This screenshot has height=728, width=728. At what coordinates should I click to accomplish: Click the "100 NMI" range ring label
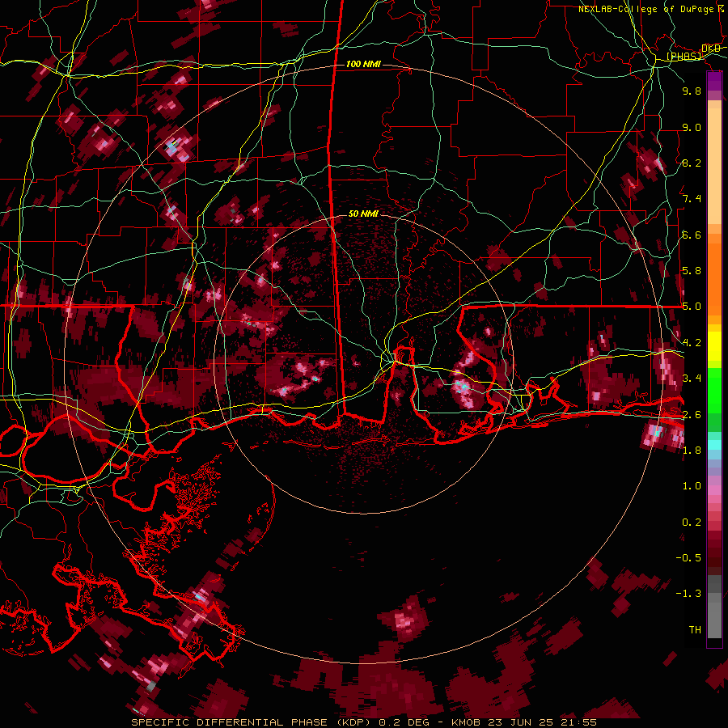363,64
